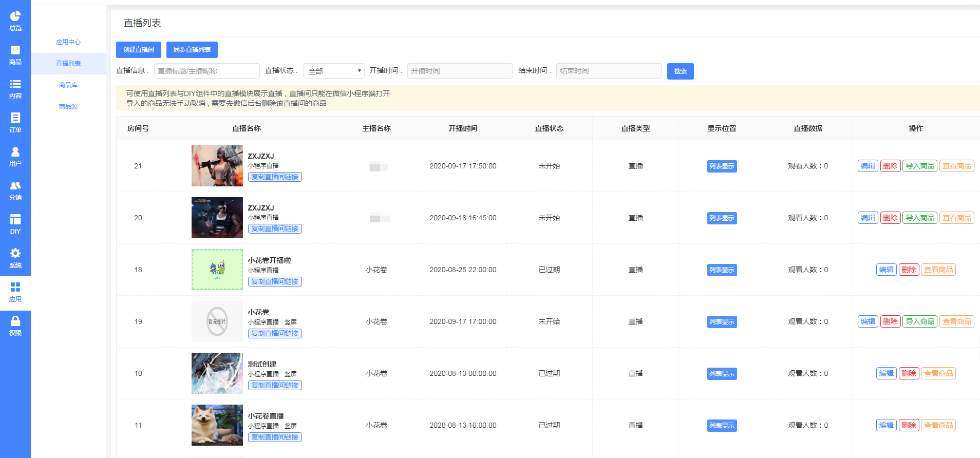
Task: Open the 小花卷直播 dog thumbnail
Action: click(x=217, y=425)
